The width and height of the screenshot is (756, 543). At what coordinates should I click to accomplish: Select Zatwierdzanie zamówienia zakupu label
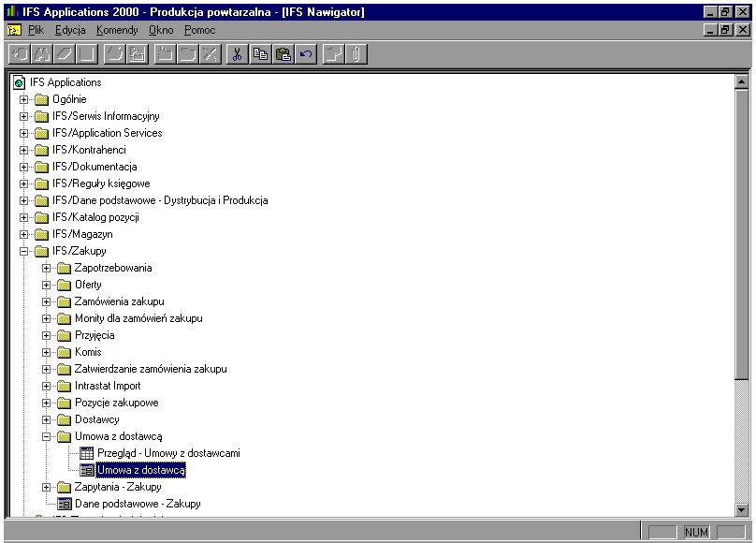[151, 369]
